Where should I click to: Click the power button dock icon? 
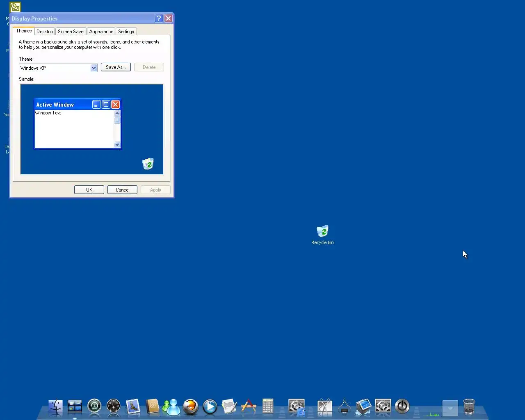[x=402, y=406]
